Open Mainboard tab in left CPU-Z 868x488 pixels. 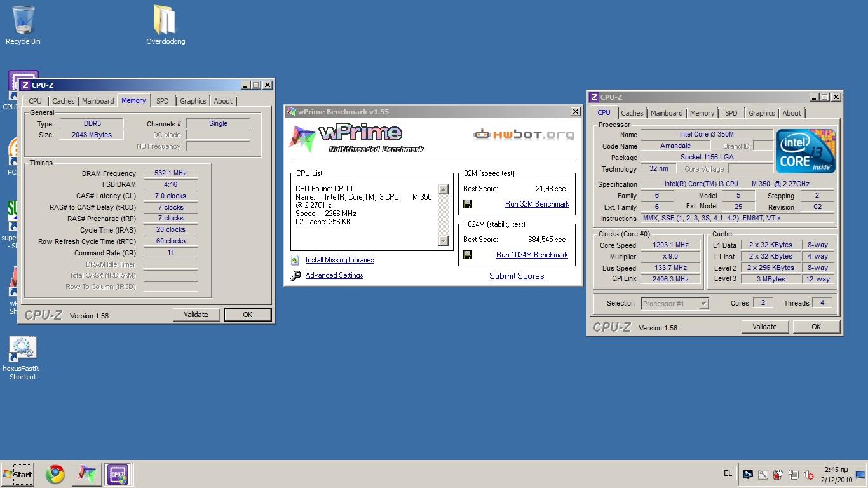[x=98, y=101]
